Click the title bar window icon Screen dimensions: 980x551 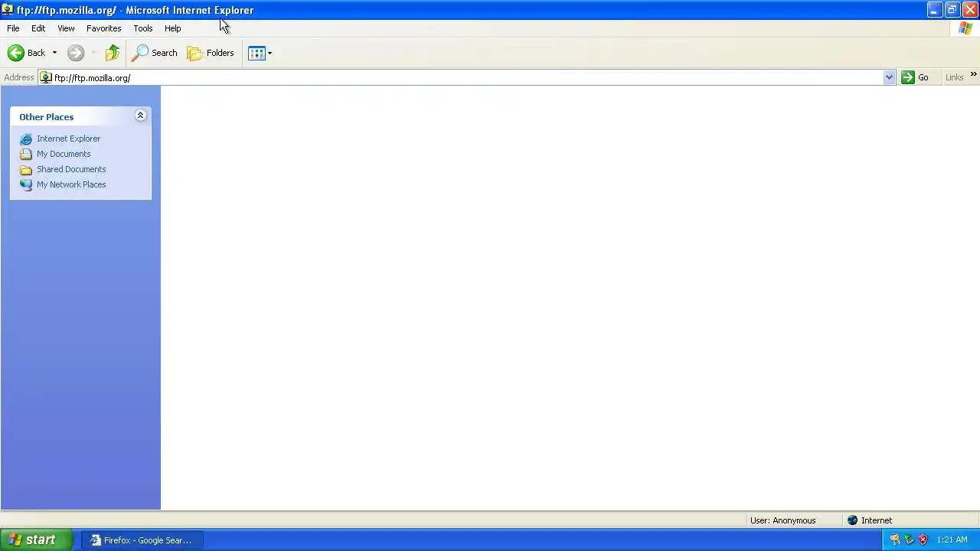point(8,10)
